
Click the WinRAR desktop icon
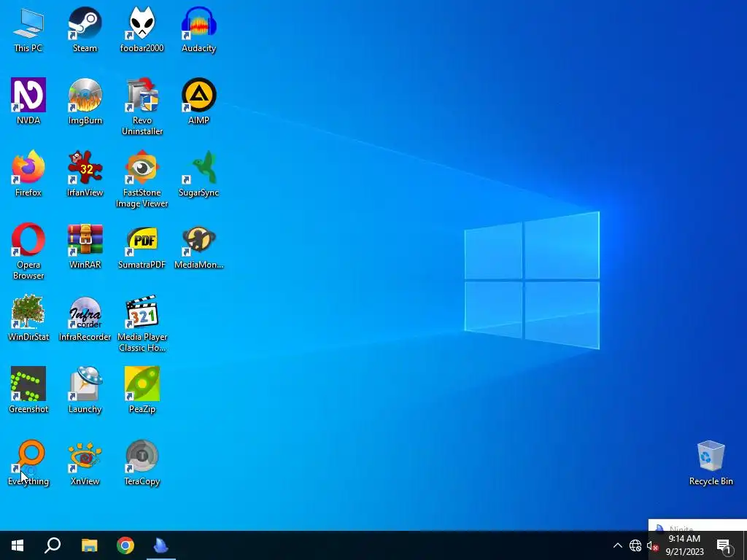point(85,246)
